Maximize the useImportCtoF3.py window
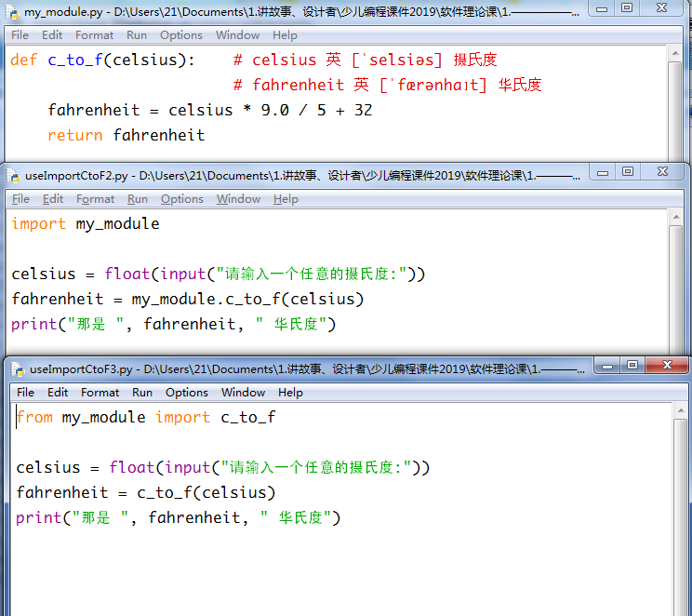Screen dimensions: 692x616 [632, 366]
